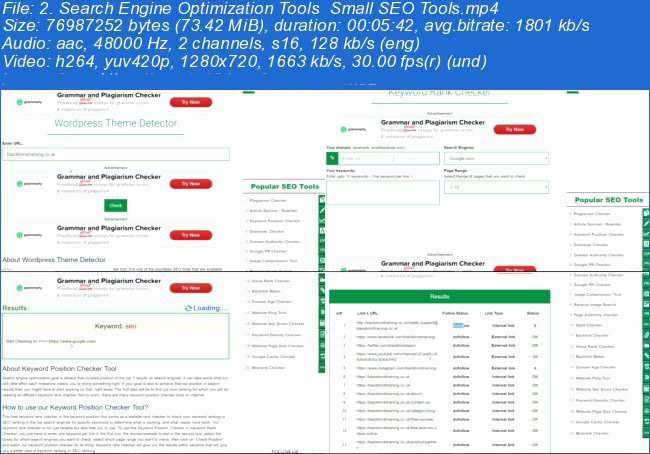
Task: Open Domain Age Checker beside the loading keyword results
Action: [272, 301]
